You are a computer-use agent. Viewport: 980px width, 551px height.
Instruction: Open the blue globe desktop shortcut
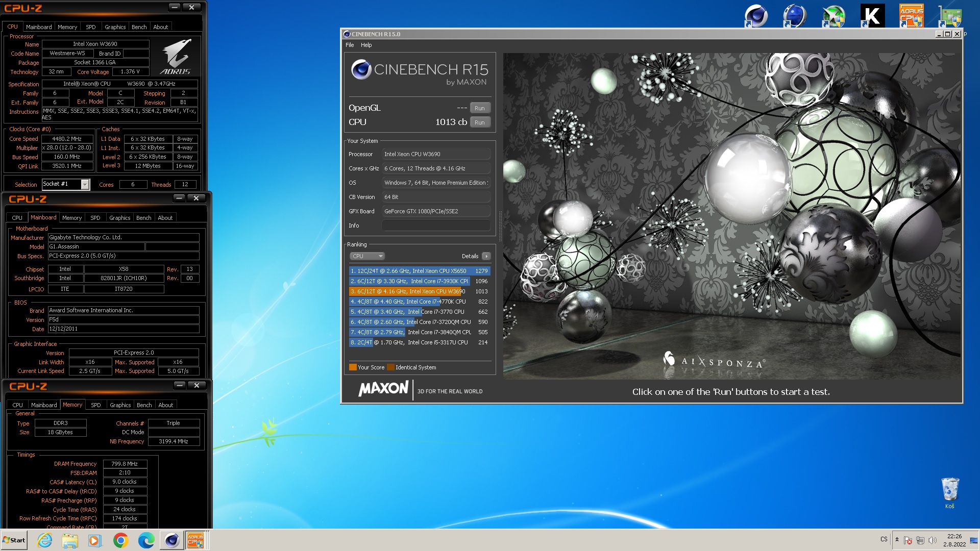click(795, 15)
